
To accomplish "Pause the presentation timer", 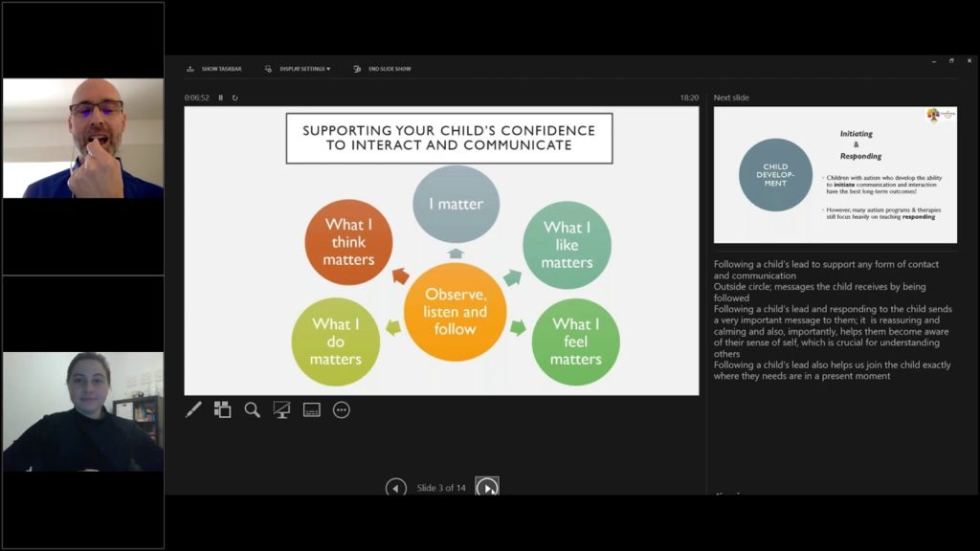I will point(221,97).
